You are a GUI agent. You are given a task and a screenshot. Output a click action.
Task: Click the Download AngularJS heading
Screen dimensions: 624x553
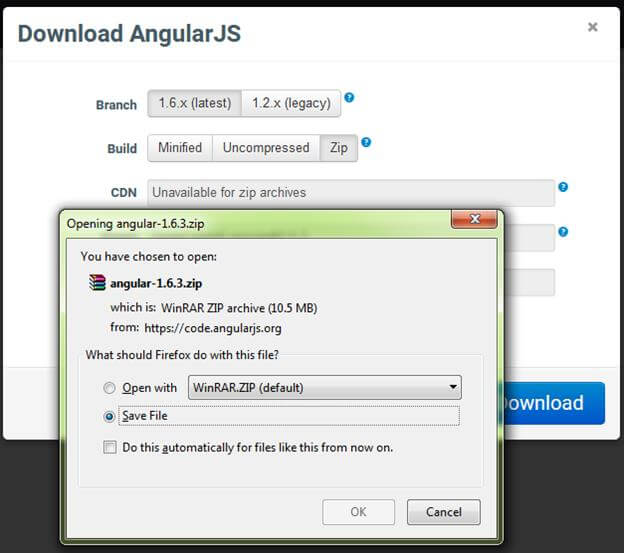(x=129, y=33)
